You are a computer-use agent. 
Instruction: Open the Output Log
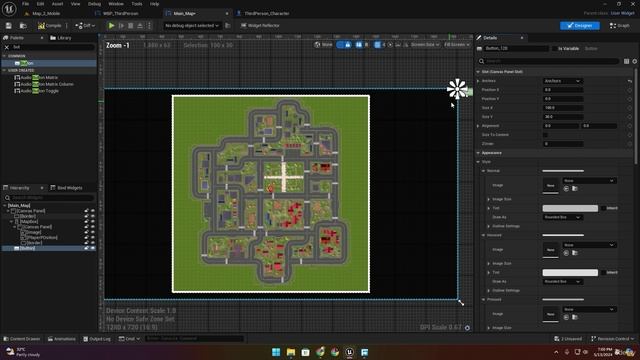coord(97,339)
